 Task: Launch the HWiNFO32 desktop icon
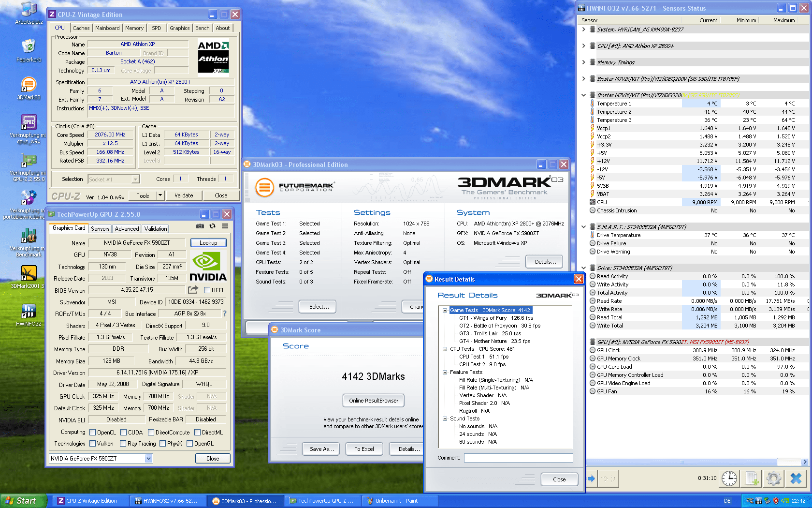[29, 315]
